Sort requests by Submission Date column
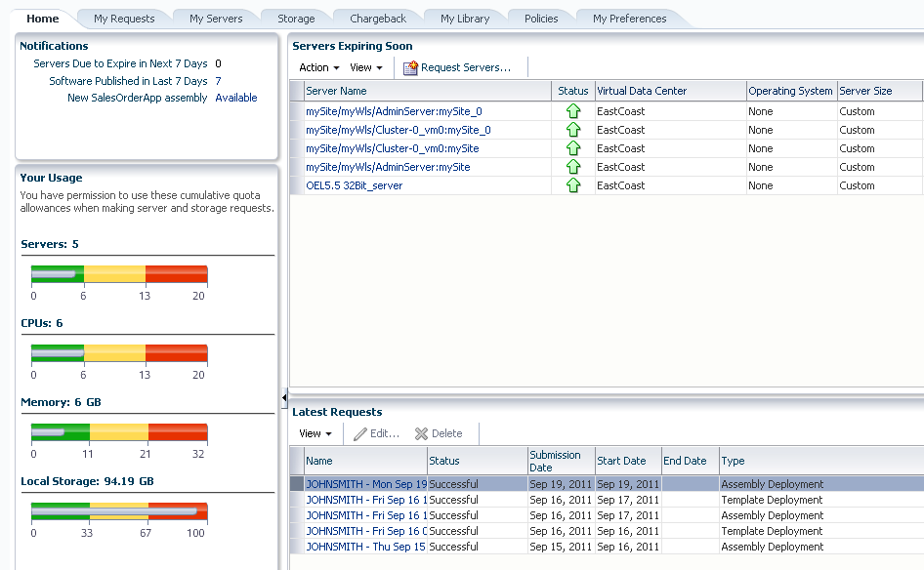924x570 pixels. click(x=561, y=461)
